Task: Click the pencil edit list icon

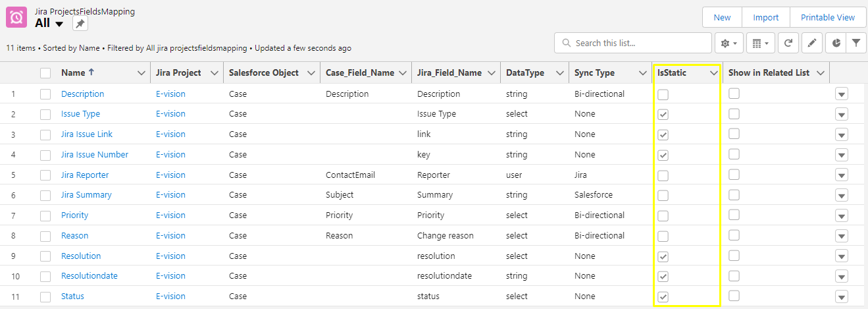Action: pos(812,43)
